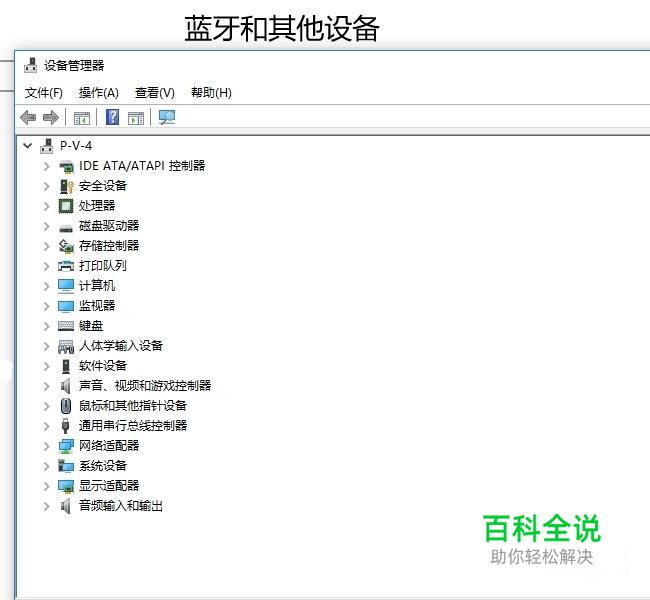Click the Forward arrow toolbar icon

coord(51,117)
